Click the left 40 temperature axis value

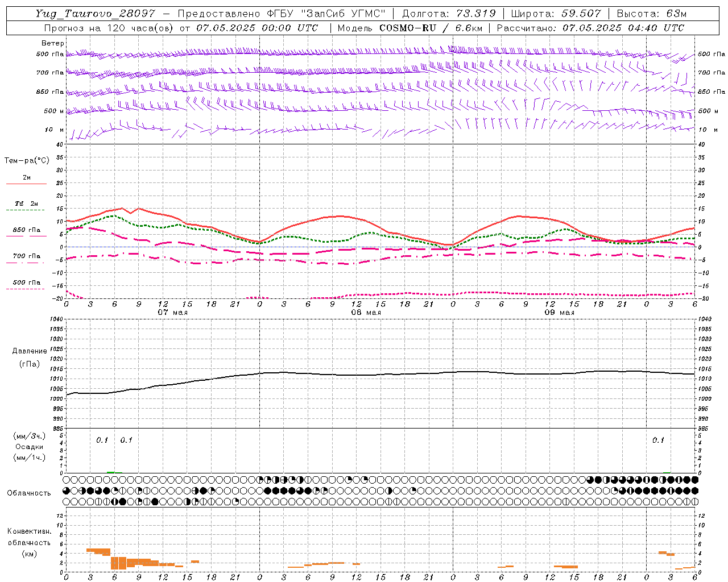click(60, 144)
